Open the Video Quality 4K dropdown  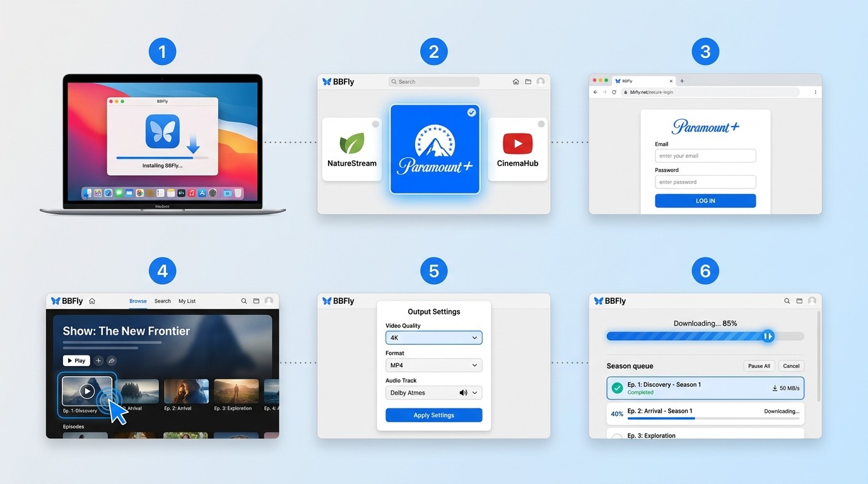pyautogui.click(x=434, y=338)
